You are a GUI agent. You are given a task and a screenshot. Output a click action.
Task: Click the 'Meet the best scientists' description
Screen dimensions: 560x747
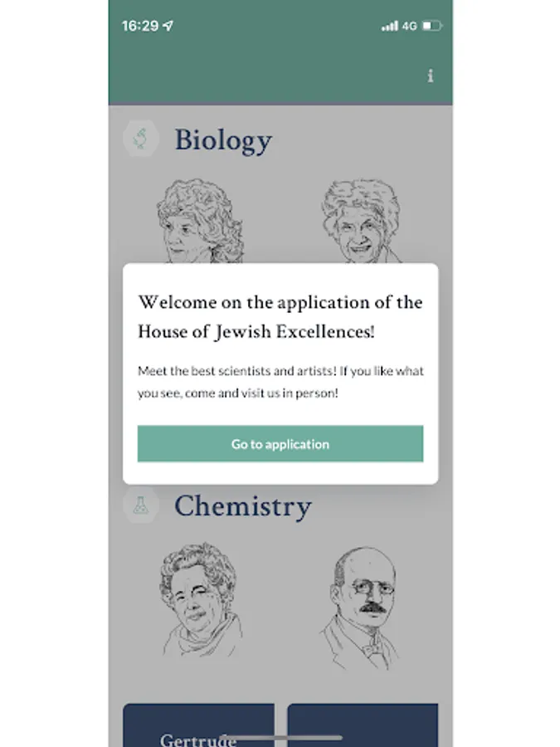click(x=280, y=382)
